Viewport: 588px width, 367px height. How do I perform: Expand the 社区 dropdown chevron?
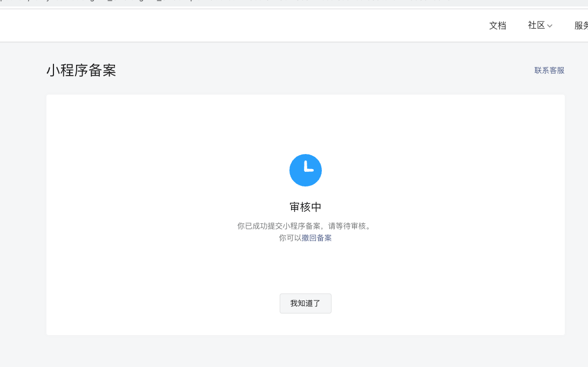tap(550, 26)
